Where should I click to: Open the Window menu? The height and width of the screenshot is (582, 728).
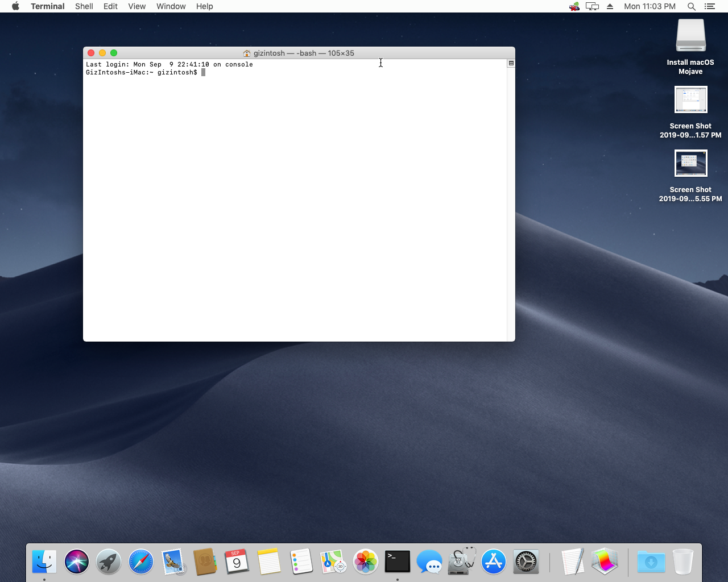pos(171,6)
